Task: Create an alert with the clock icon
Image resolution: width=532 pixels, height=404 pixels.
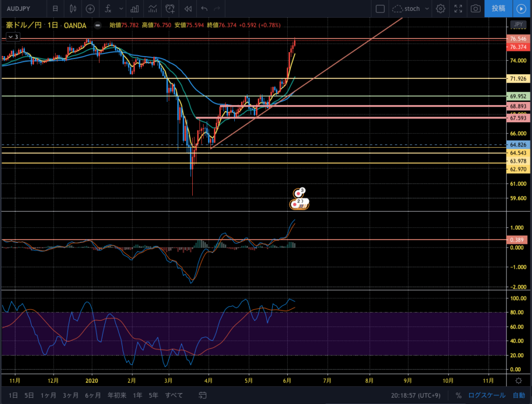Action: click(x=170, y=8)
